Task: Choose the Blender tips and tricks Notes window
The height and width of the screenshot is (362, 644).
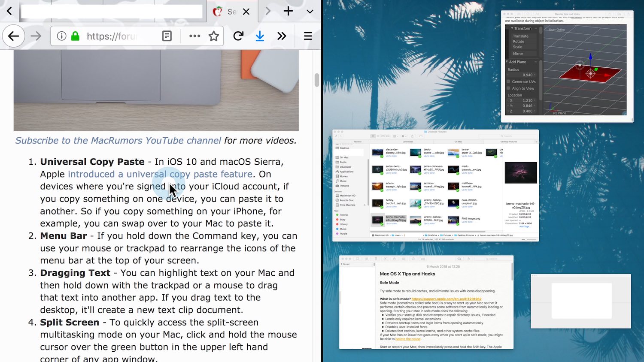Action: pyautogui.click(x=567, y=66)
